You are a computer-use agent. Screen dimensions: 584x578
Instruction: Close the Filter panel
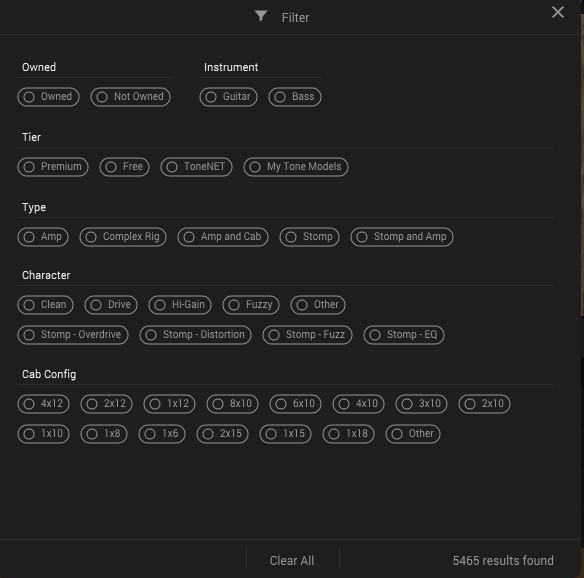[x=558, y=12]
